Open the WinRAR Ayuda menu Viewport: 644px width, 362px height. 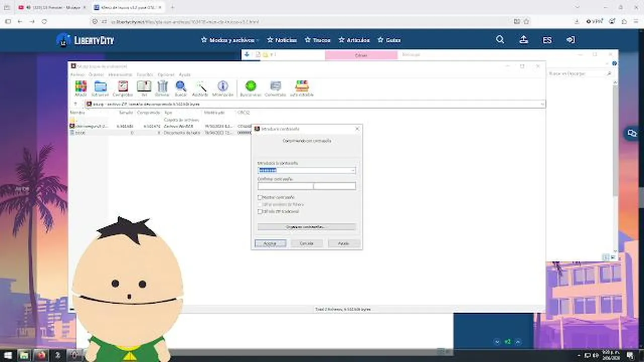click(185, 74)
